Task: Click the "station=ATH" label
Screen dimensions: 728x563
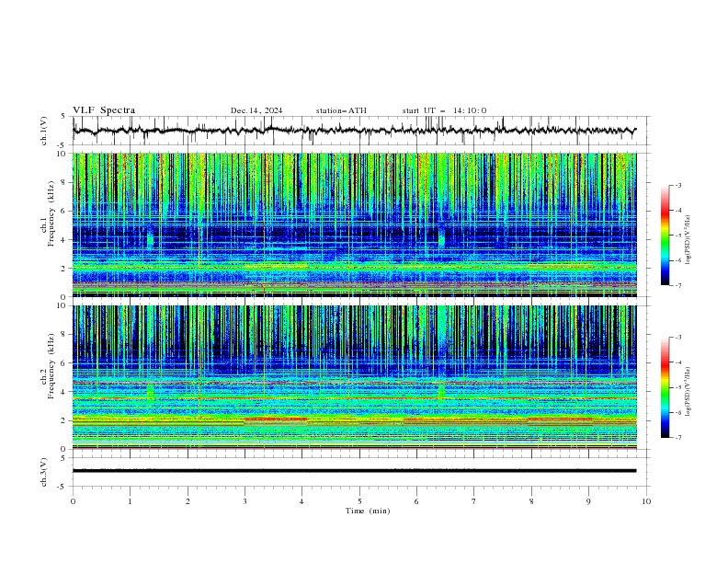Action: coord(341,110)
